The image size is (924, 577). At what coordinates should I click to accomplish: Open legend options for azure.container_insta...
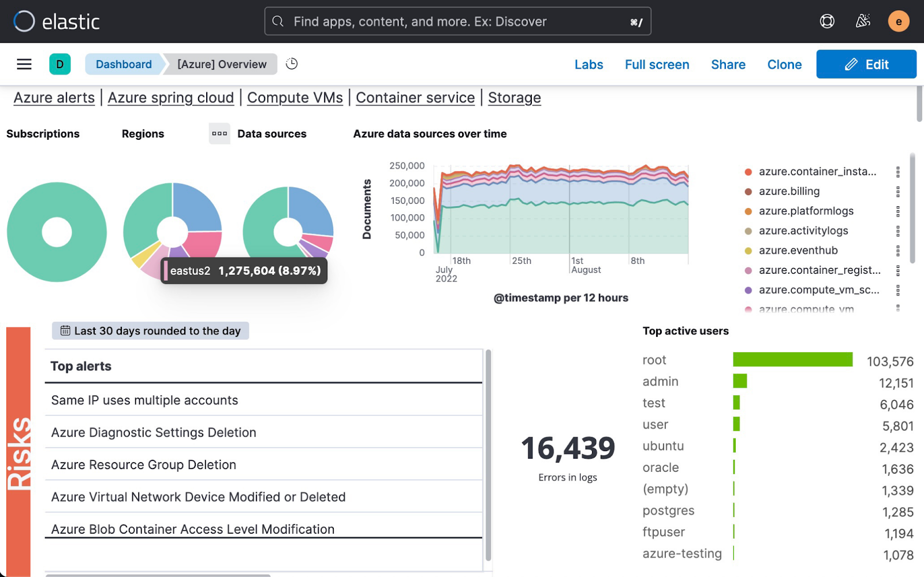[897, 172]
